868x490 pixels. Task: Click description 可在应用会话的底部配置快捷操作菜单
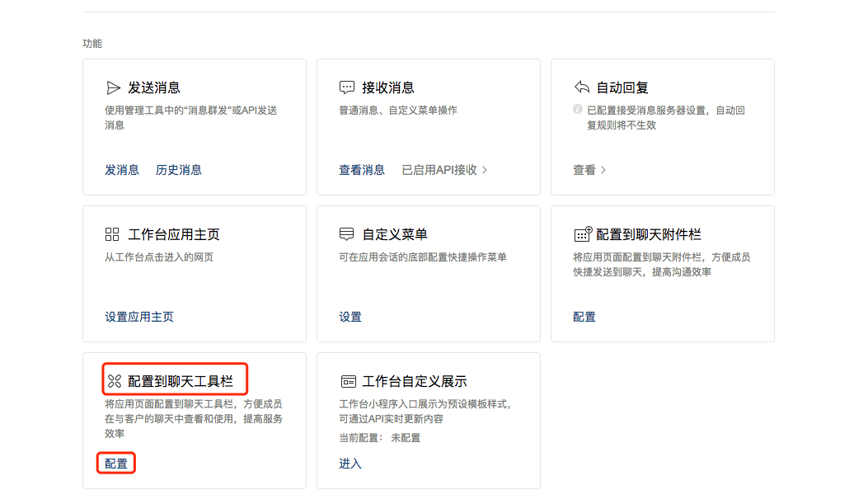(422, 257)
